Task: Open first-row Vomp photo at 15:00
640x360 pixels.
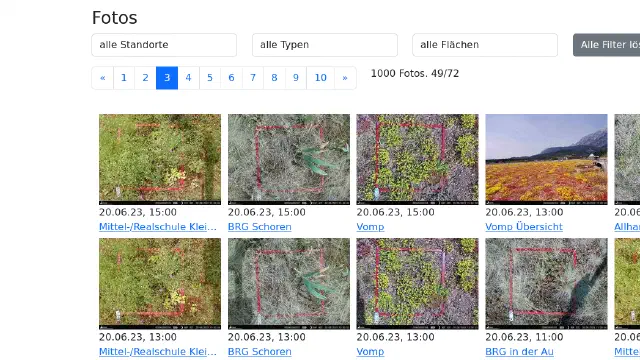Action: [x=417, y=159]
